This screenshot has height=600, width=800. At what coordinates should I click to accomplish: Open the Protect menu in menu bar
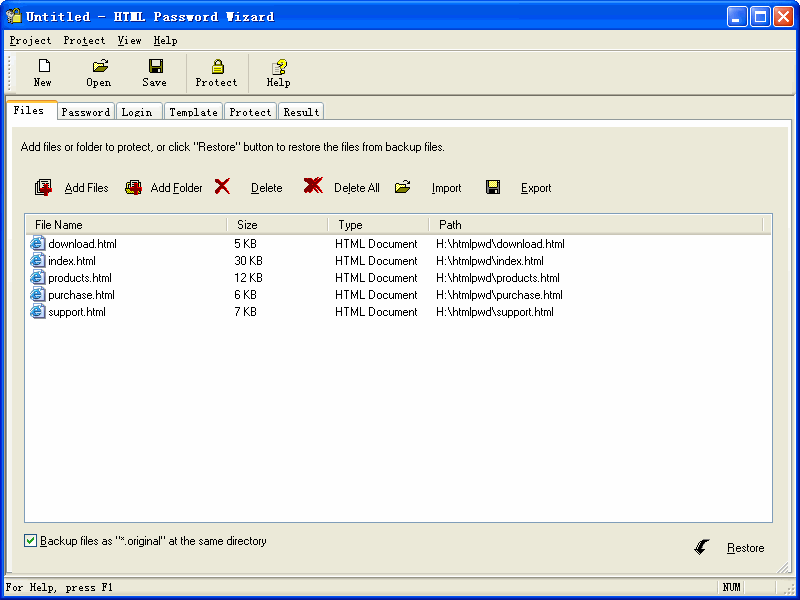[x=84, y=41]
